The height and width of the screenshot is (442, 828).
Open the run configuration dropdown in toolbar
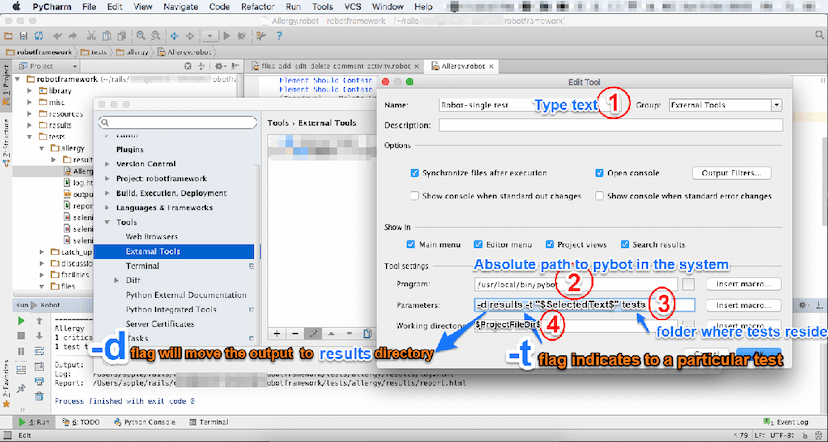pos(210,36)
